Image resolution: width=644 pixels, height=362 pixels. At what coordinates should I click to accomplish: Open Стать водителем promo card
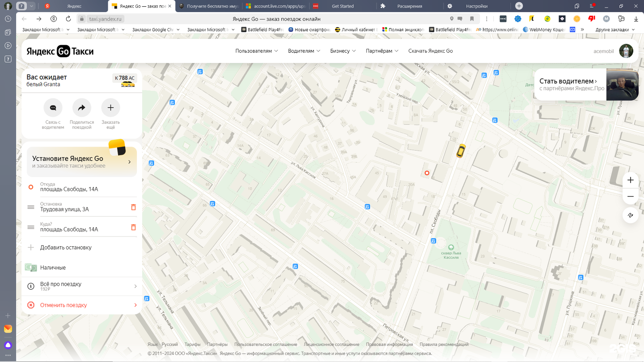coord(586,84)
